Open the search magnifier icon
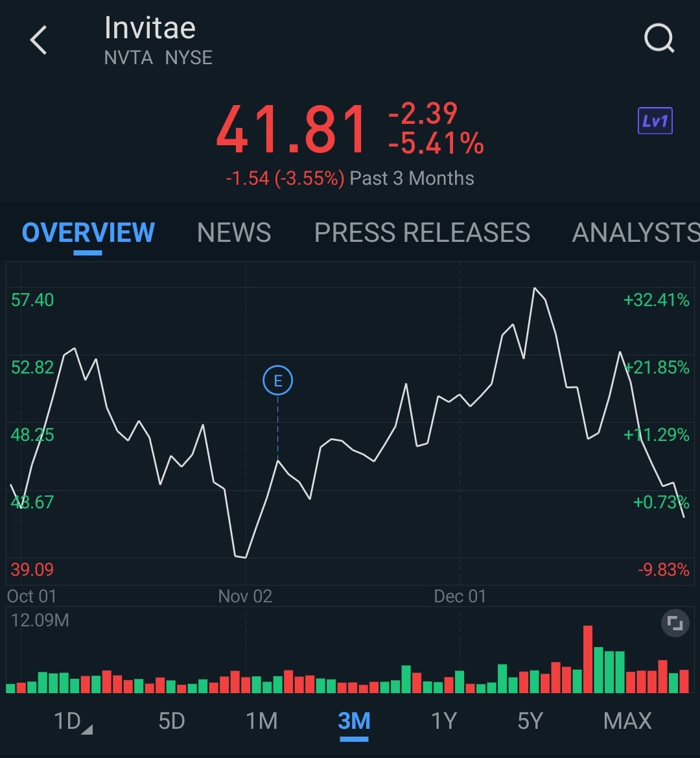Image resolution: width=700 pixels, height=758 pixels. tap(659, 38)
